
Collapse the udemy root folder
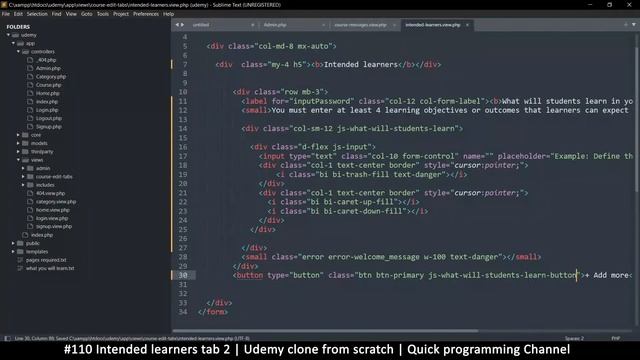pos(8,35)
